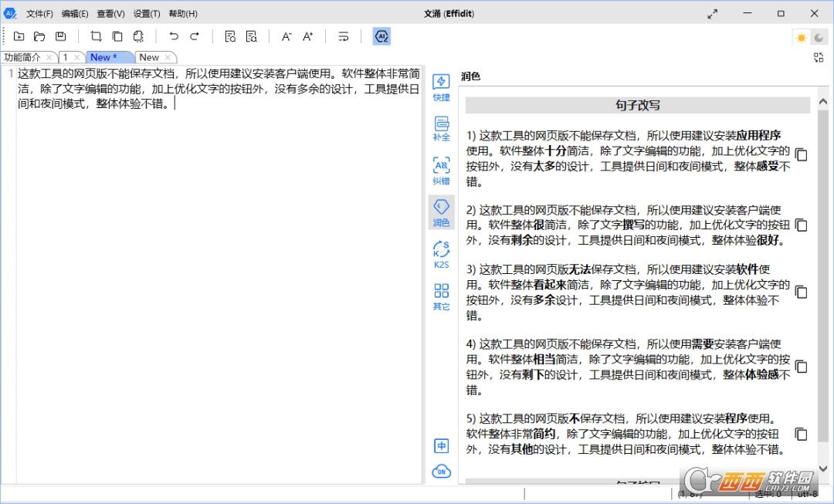Copy rewritten sentence 3 to clipboard
Viewport: 834px width, 504px height.
pyautogui.click(x=801, y=293)
